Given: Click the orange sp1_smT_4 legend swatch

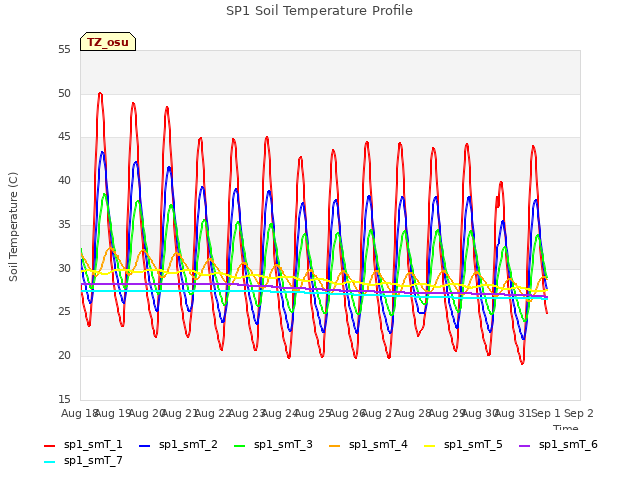Looking at the screenshot, I should click(334, 446).
